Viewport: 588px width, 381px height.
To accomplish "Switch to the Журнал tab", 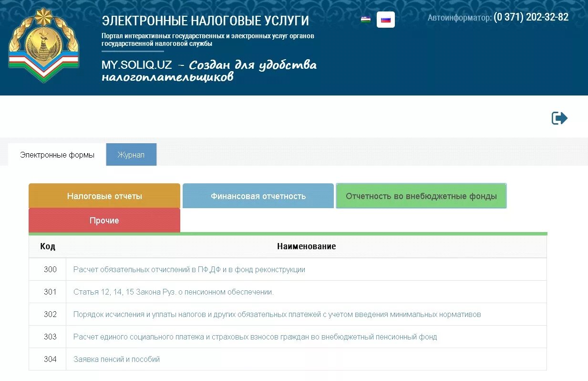I will (x=131, y=154).
